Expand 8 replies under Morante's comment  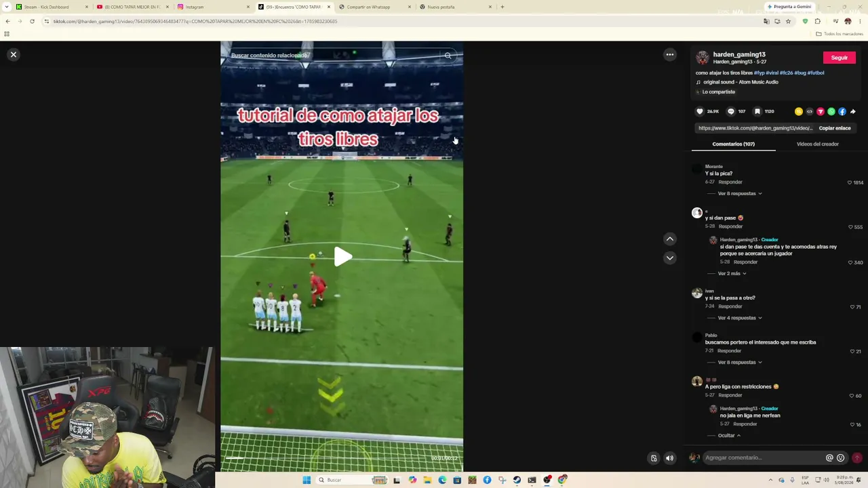pyautogui.click(x=740, y=193)
